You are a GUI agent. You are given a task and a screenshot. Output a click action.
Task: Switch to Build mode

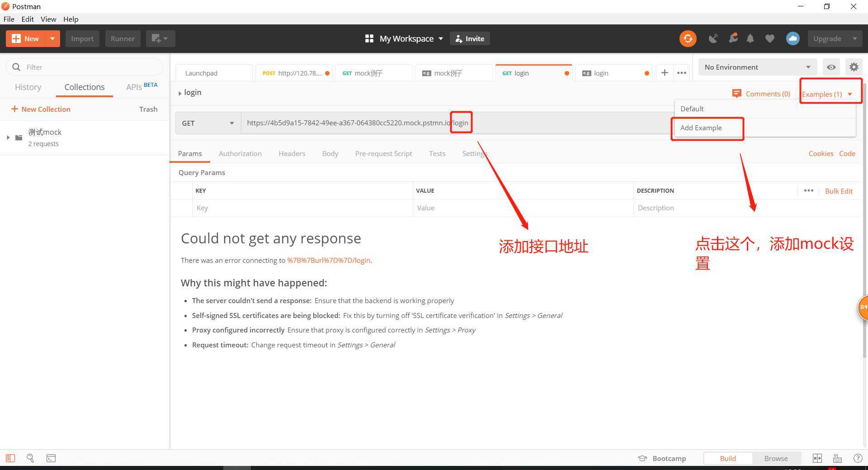pos(728,458)
